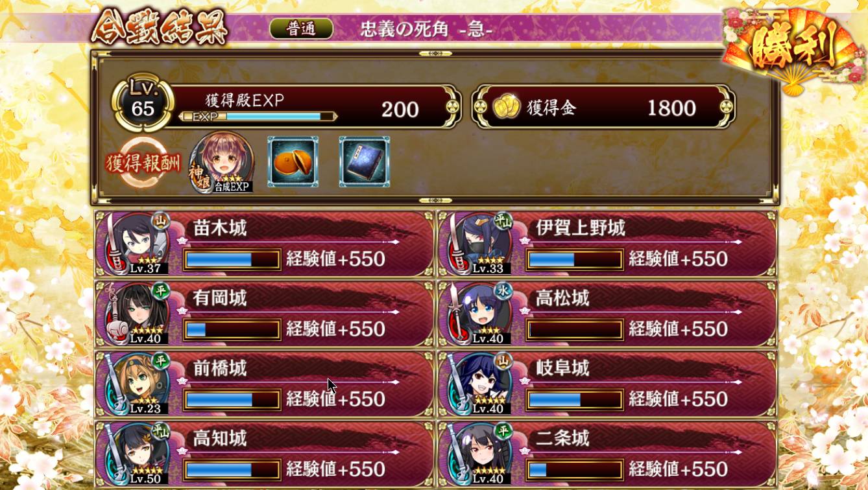The image size is (868, 490).
Task: Click the 合戦結果 header title
Action: (160, 26)
